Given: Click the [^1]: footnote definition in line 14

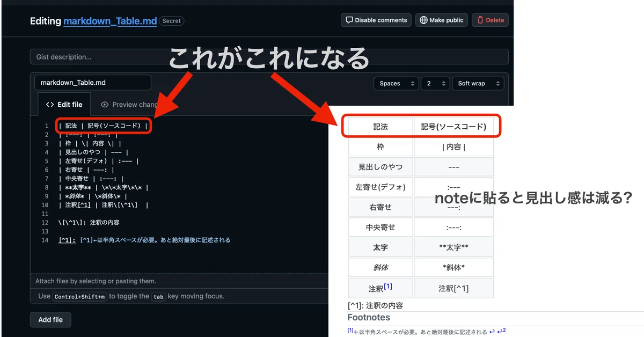Looking at the screenshot, I should [x=68, y=240].
